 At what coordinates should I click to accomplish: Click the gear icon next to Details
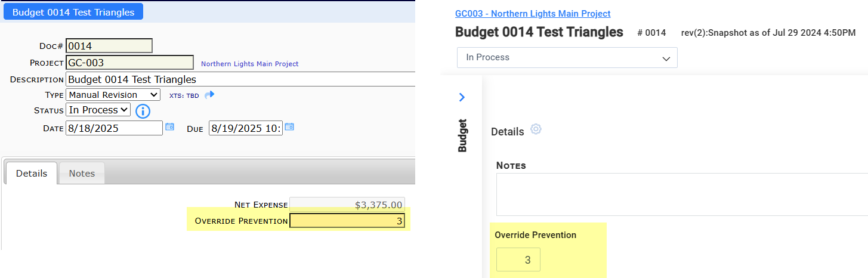click(536, 129)
